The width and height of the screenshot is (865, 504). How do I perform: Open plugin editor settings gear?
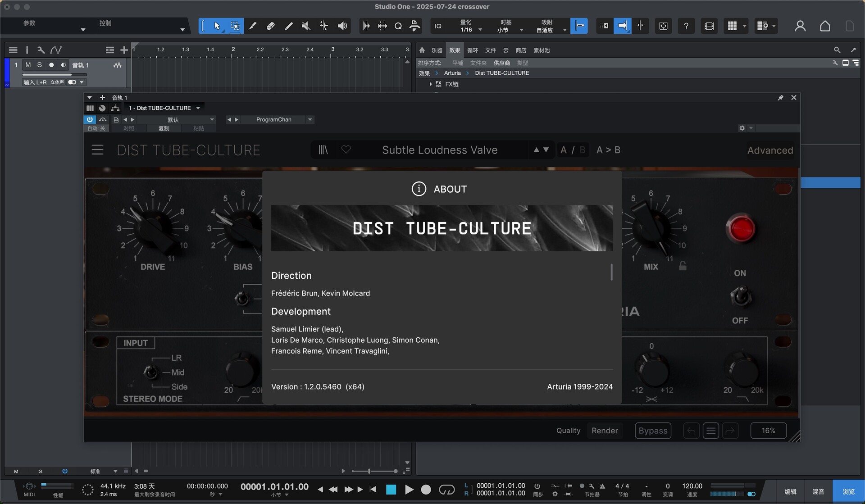pos(742,128)
